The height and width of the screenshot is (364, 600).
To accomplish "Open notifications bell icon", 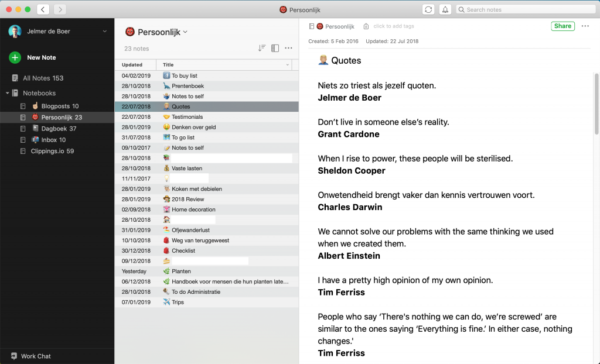I will click(445, 9).
